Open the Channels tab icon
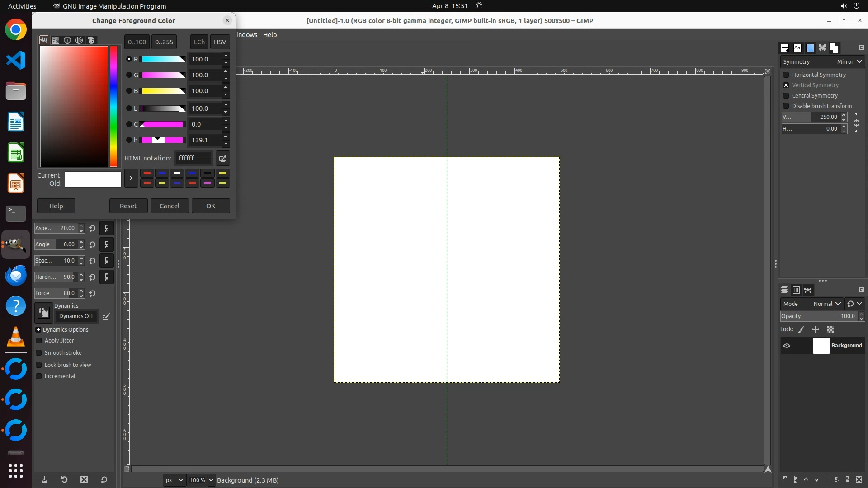The height and width of the screenshot is (488, 868). click(796, 290)
